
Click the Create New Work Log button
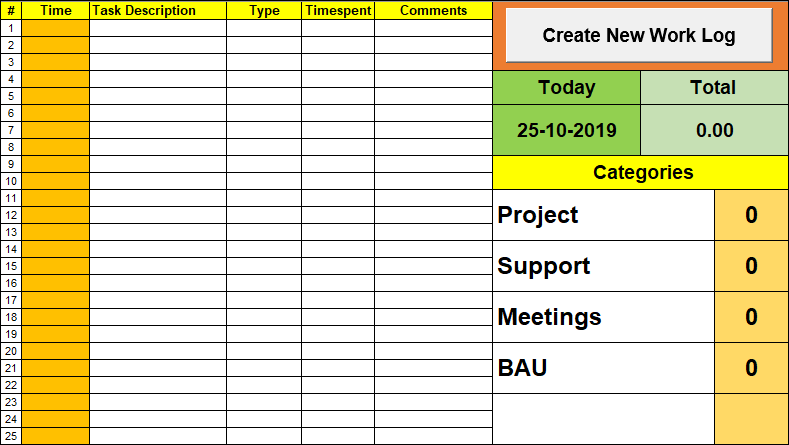[x=639, y=35]
